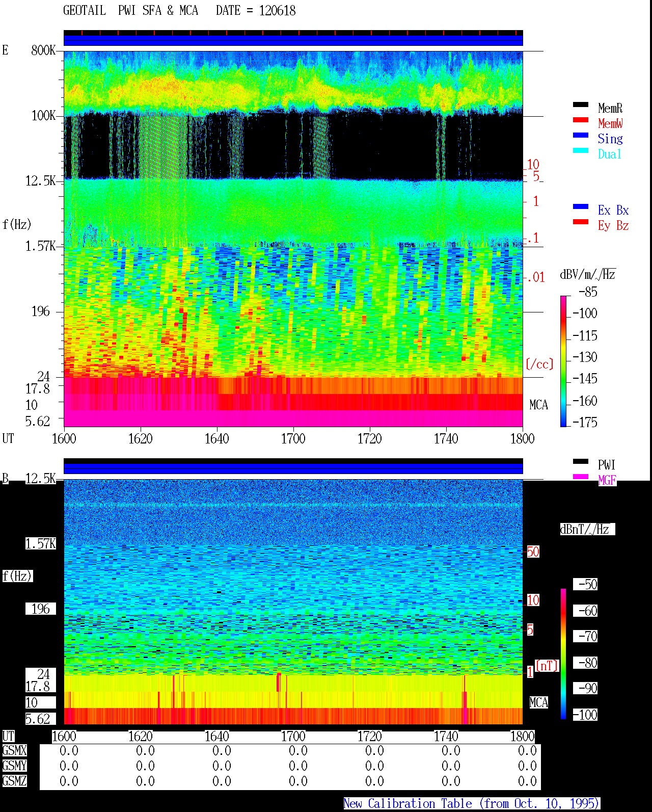Click the MCA label beside the electric spectrogram
Screen dimensions: 652x812
pos(538,405)
